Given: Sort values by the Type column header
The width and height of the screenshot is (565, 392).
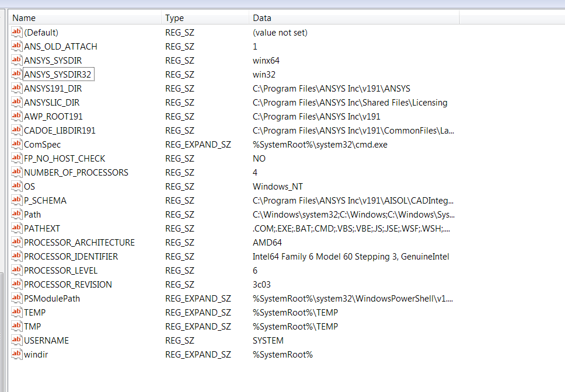Looking at the screenshot, I should 205,18.
